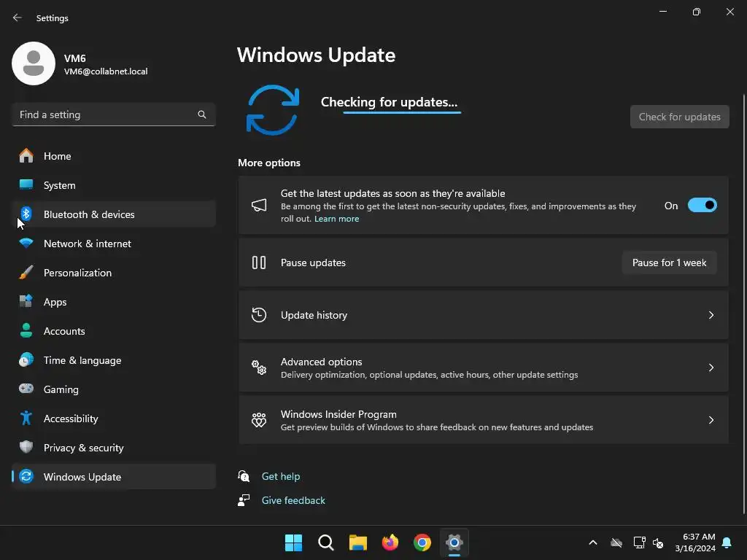Go to System settings
Viewport: 747px width, 560px height.
(113, 184)
